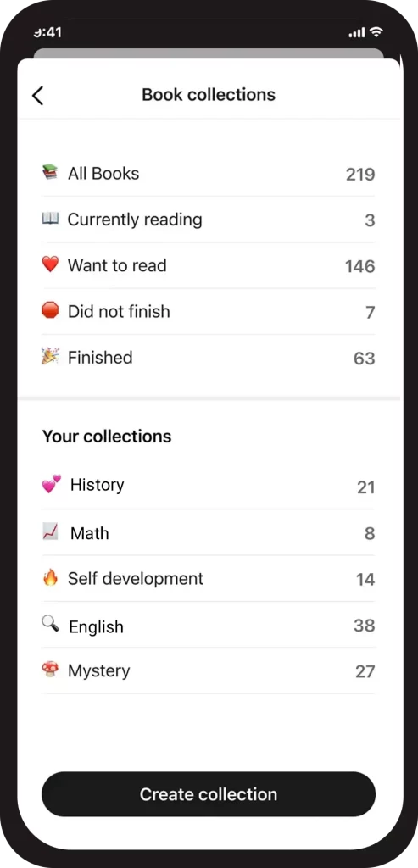Open the Self development collection
Image resolution: width=418 pixels, height=868 pixels.
click(x=209, y=578)
